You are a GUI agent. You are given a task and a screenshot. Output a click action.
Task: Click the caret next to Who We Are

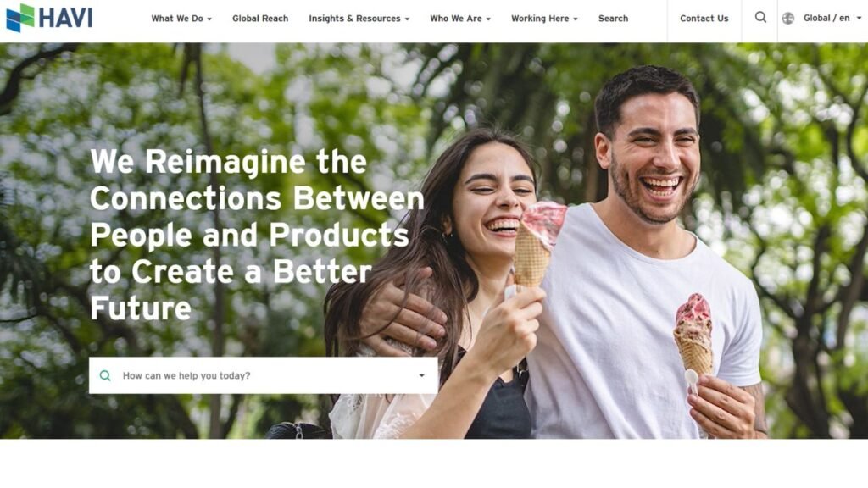[488, 19]
